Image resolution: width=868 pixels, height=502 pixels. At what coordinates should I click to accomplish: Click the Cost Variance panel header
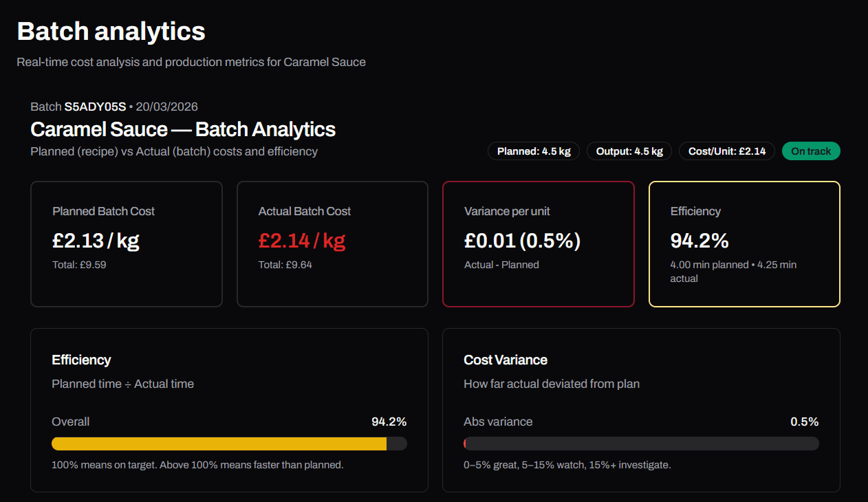pyautogui.click(x=505, y=360)
